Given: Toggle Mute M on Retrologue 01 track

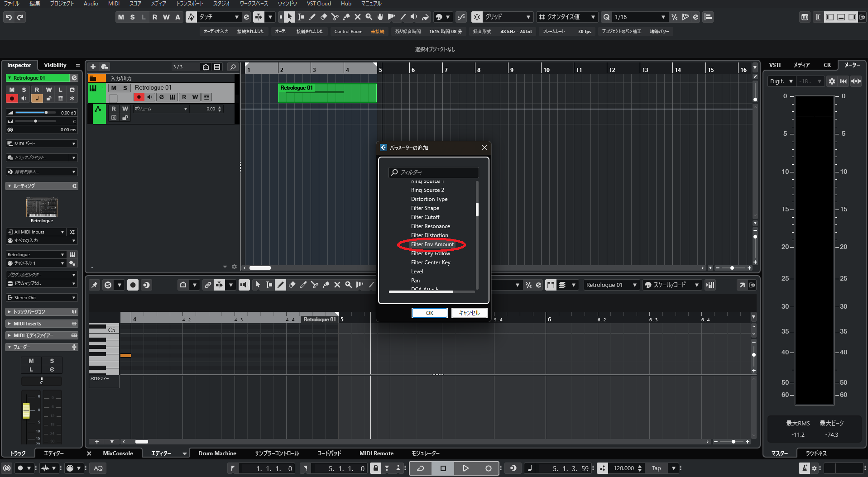Looking at the screenshot, I should click(x=114, y=88).
